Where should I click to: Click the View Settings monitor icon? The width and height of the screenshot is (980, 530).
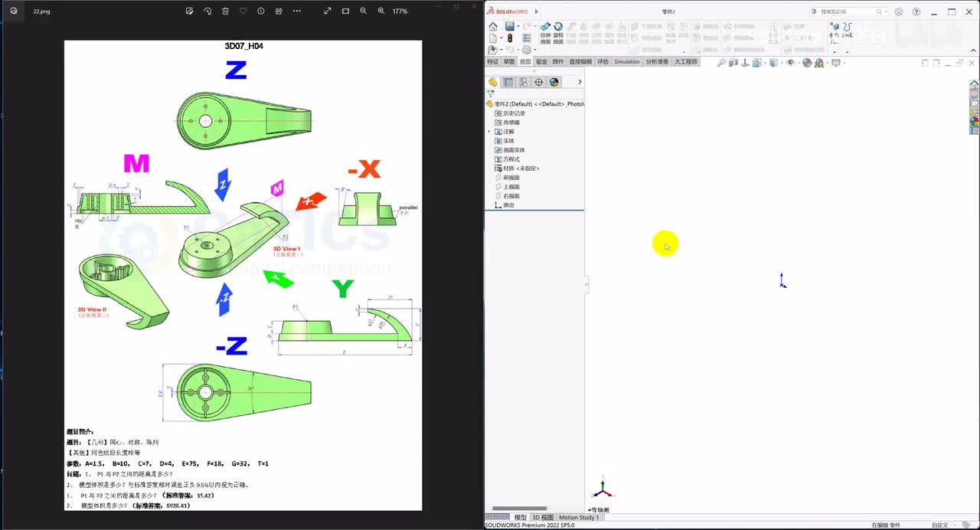point(836,63)
